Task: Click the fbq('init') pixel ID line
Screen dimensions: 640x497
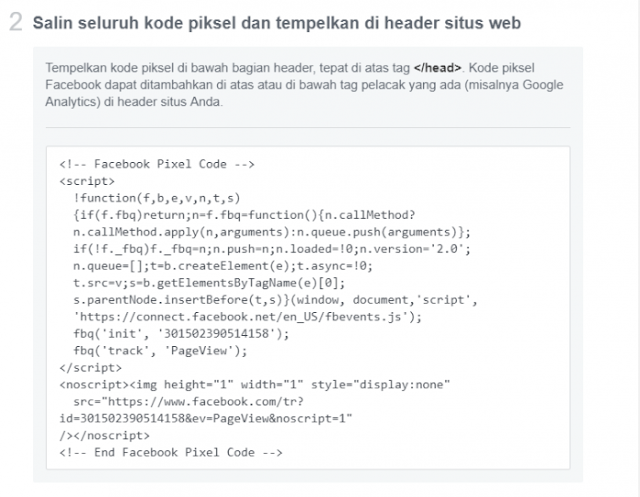Action: tap(181, 334)
